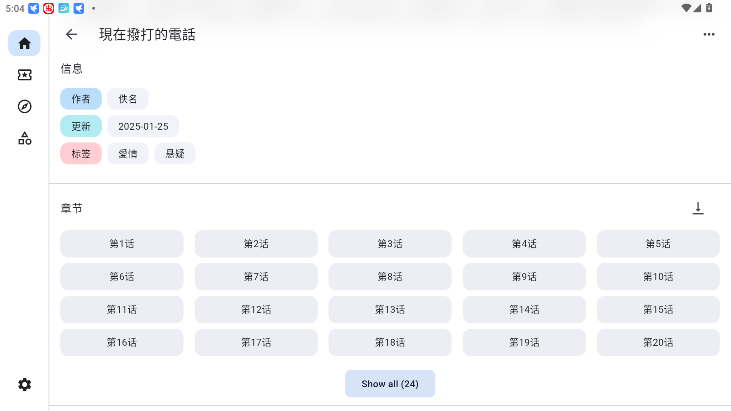Screen dimensions: 731x411
Task: Open chapter 第20话
Action: click(x=658, y=342)
